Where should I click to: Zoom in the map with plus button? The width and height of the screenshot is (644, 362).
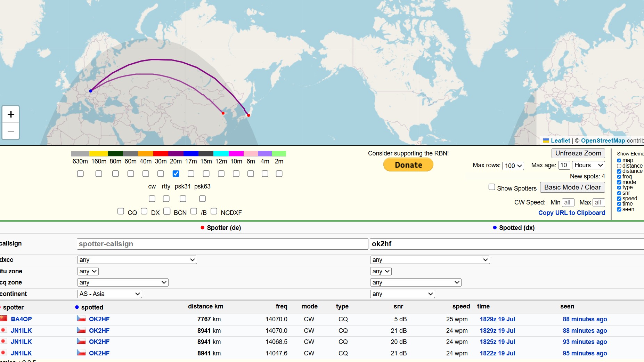coord(11,114)
